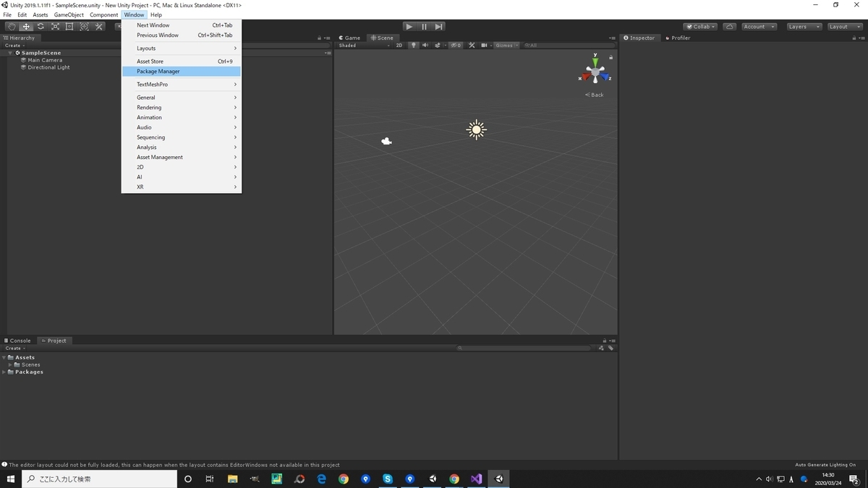Select the Move tool
The width and height of the screenshot is (868, 488).
pyautogui.click(x=26, y=27)
